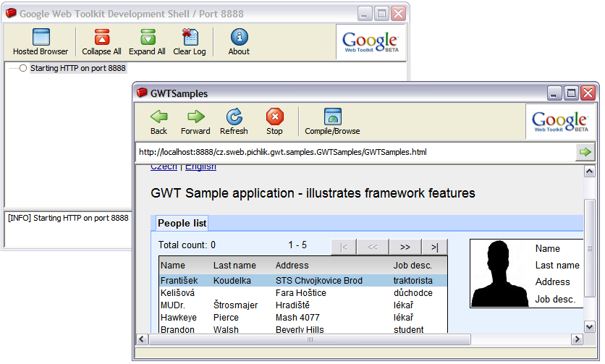
Task: Click the Job desc. label in detail panel
Action: [555, 299]
